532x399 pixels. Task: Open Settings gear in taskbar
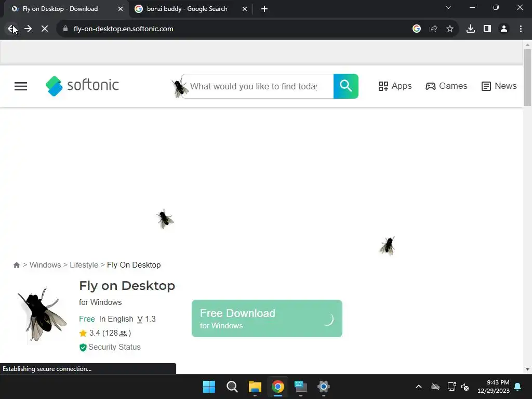pyautogui.click(x=324, y=387)
